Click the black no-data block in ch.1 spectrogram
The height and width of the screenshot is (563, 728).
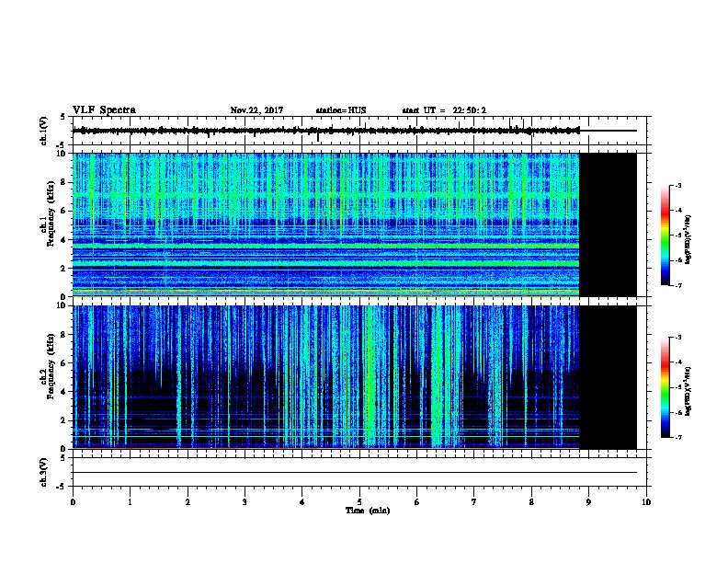pyautogui.click(x=608, y=224)
